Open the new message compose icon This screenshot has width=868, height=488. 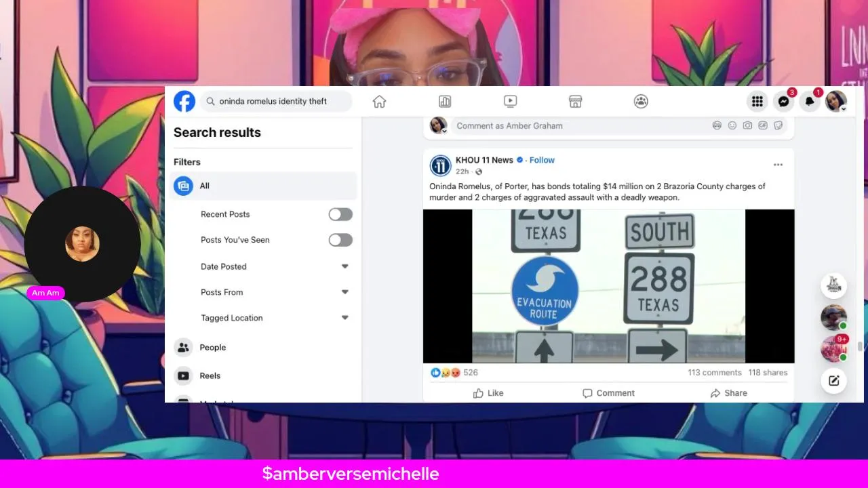(x=834, y=380)
